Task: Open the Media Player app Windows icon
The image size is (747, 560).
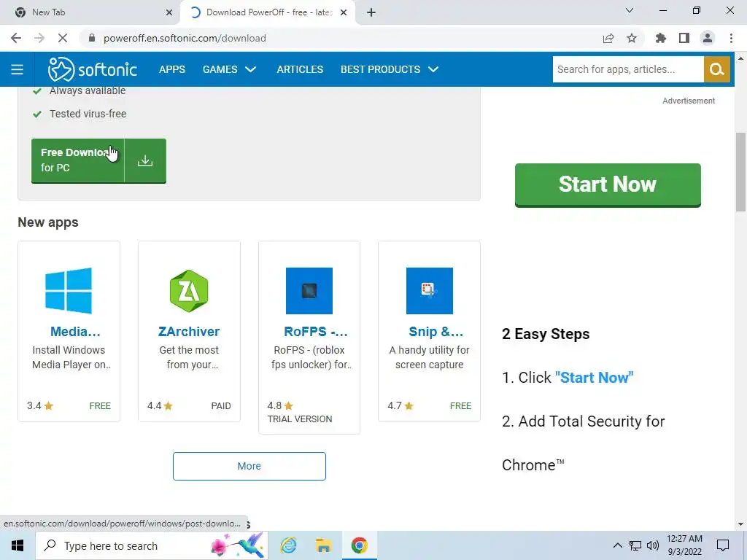Action: [69, 290]
